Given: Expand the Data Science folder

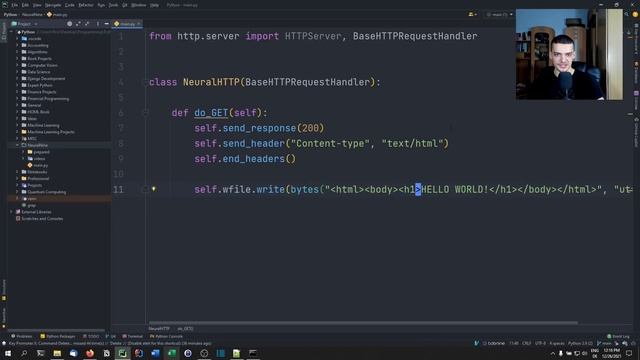Looking at the screenshot, I should coord(17,72).
